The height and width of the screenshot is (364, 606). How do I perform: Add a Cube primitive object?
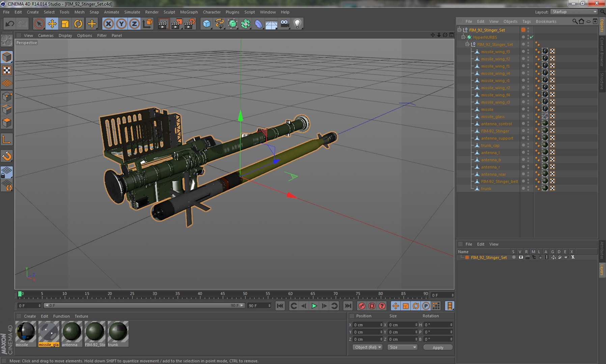tap(206, 24)
